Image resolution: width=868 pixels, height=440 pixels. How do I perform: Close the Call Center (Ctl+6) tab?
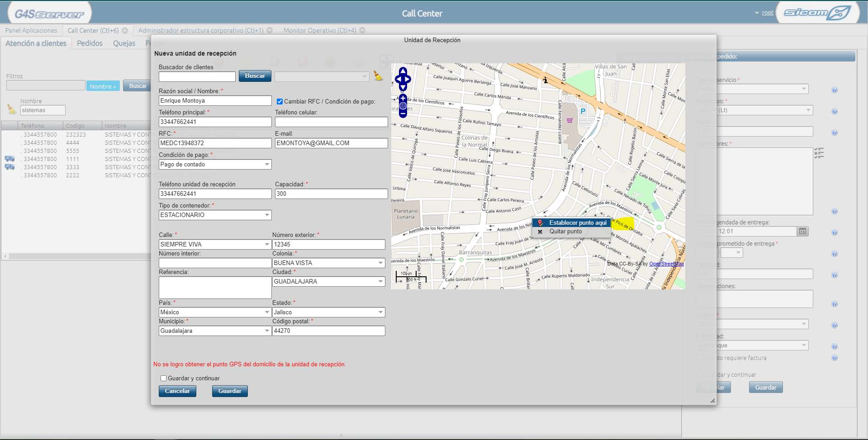125,30
